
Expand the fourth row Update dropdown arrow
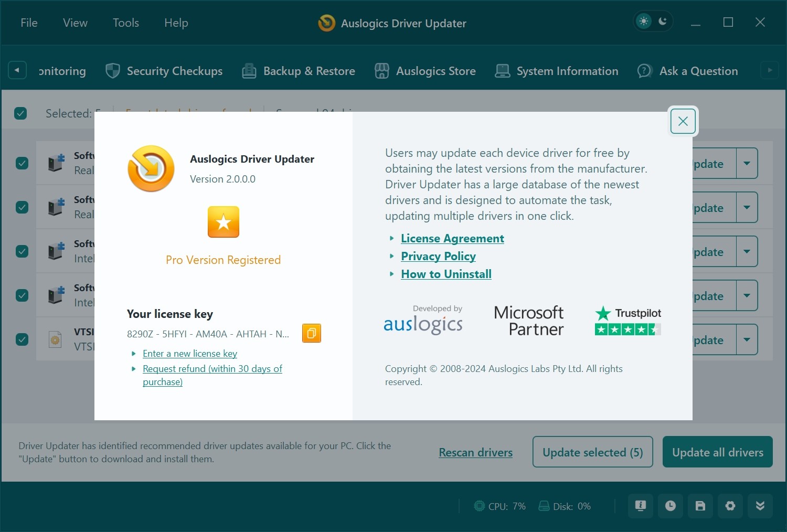(747, 295)
